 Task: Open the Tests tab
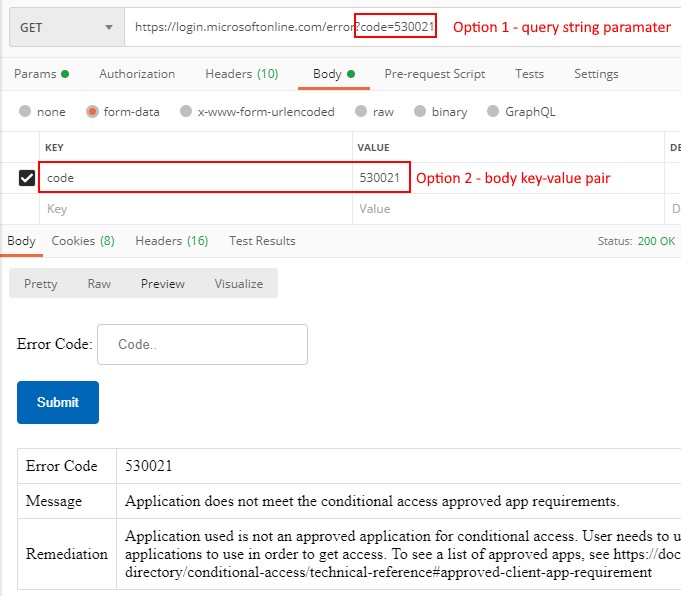pyautogui.click(x=529, y=74)
